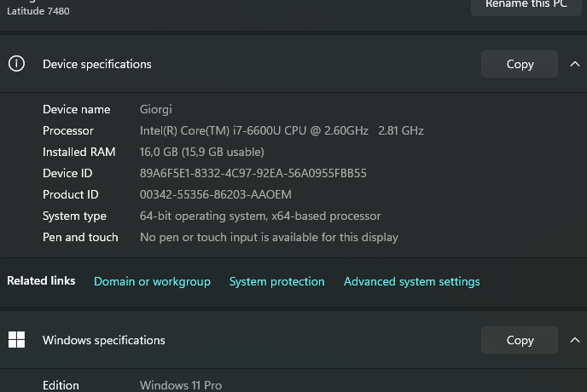Copy the Device specifications
587x392 pixels.
coord(520,64)
